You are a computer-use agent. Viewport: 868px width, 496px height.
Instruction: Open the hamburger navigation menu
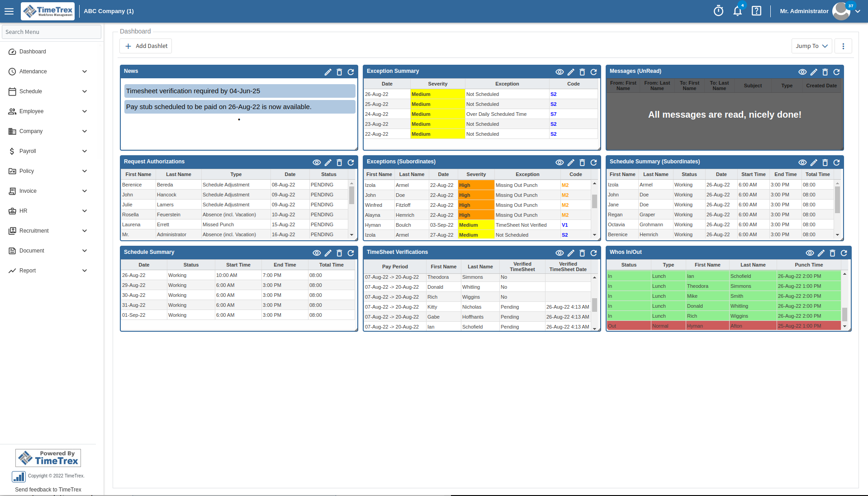[x=9, y=11]
